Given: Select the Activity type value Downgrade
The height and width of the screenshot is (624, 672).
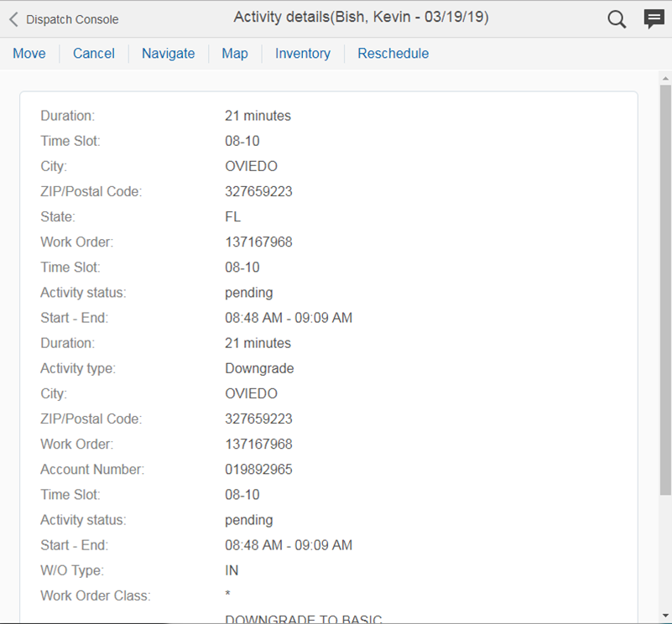Looking at the screenshot, I should pyautogui.click(x=259, y=368).
